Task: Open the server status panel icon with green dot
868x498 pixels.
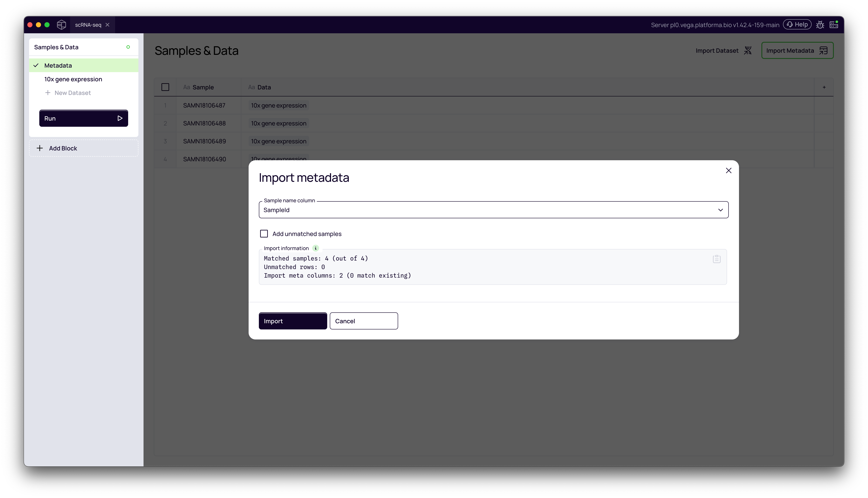Action: 834,24
